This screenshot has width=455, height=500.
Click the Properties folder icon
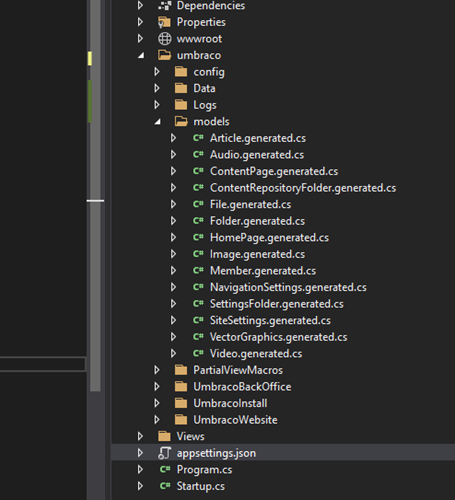164,22
